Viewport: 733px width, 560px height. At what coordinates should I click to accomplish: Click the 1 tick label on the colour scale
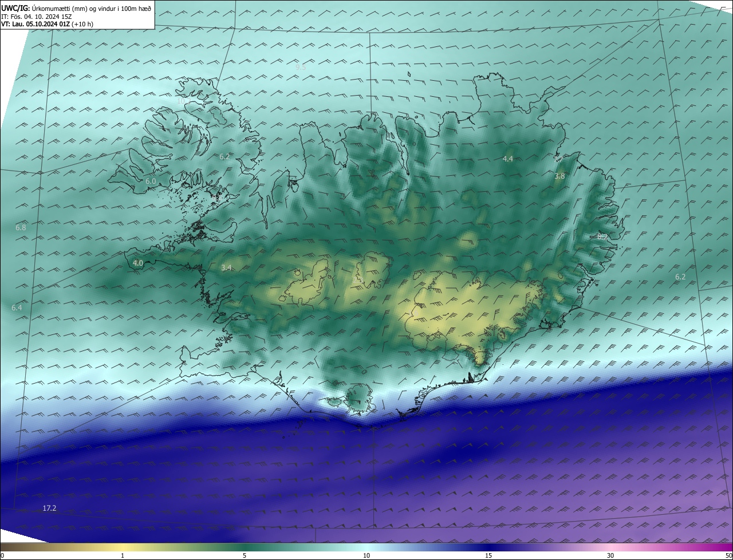(x=123, y=555)
